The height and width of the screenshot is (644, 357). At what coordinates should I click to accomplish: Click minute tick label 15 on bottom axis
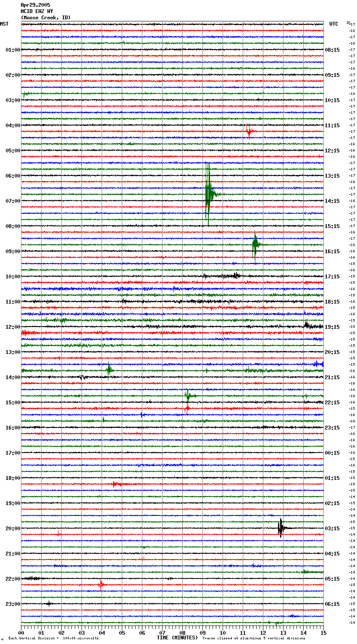click(x=323, y=633)
